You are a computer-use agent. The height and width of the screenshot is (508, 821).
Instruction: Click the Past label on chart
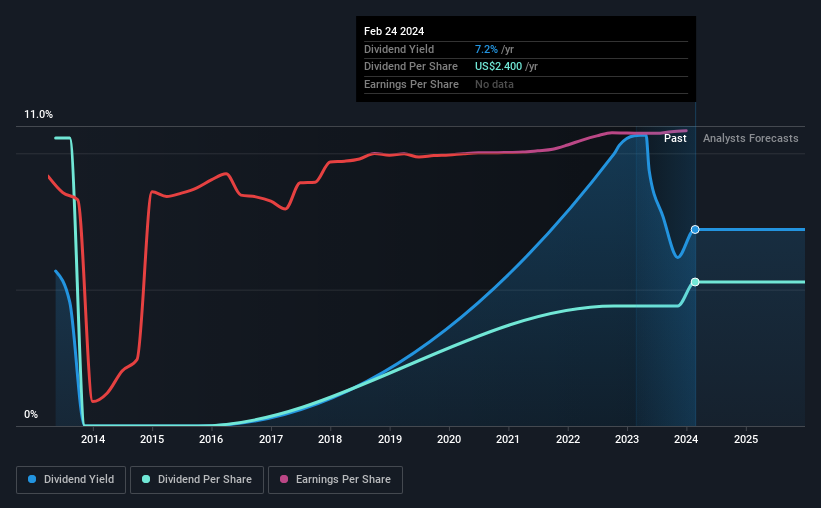pos(675,138)
